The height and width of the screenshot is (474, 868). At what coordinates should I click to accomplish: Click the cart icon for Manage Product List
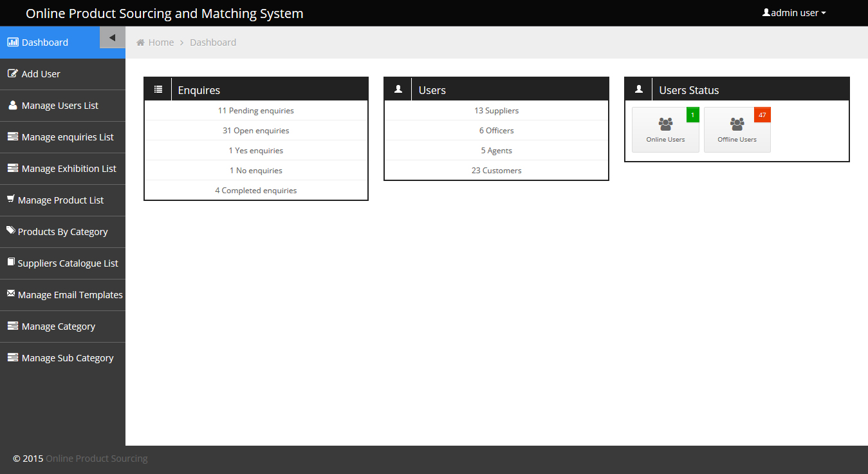click(x=10, y=199)
